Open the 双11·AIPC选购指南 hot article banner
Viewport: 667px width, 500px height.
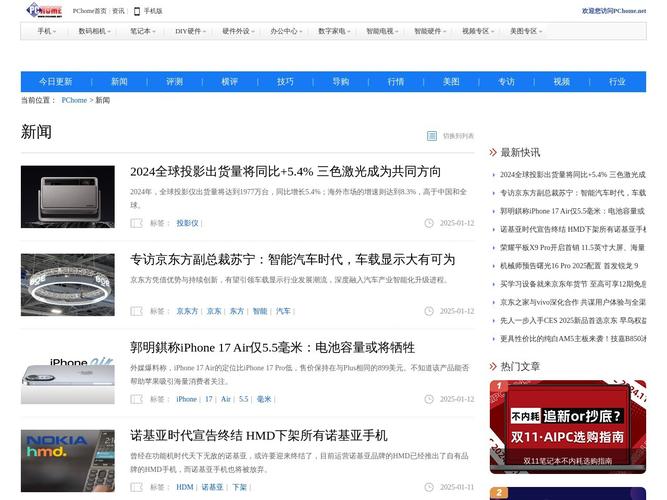click(568, 427)
